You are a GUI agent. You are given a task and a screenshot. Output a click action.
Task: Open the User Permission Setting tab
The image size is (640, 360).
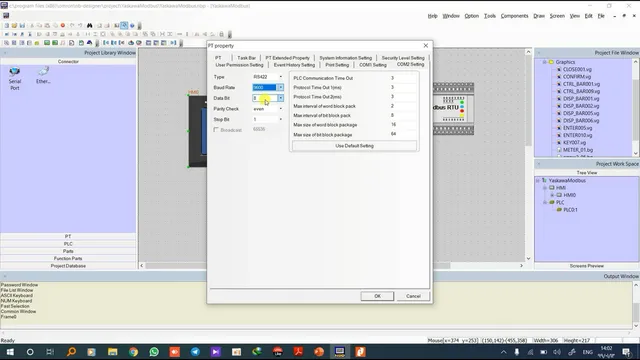point(239,65)
